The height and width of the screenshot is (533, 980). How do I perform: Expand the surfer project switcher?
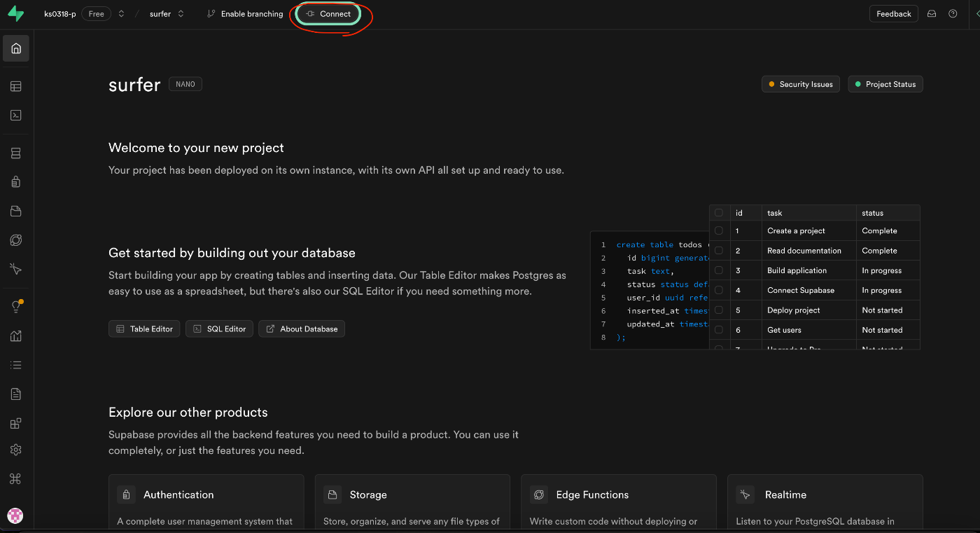181,14
